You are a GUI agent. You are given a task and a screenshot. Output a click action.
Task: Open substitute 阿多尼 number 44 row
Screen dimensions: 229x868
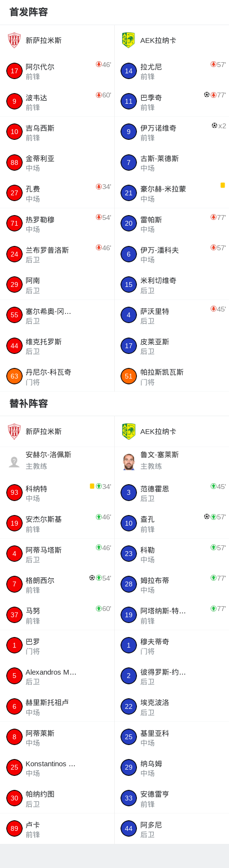click(x=172, y=828)
